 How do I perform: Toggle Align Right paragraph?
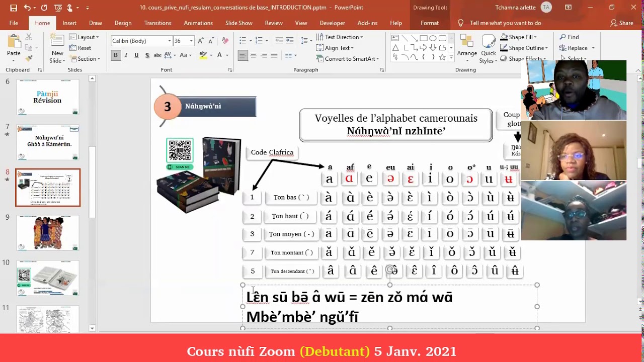(264, 55)
